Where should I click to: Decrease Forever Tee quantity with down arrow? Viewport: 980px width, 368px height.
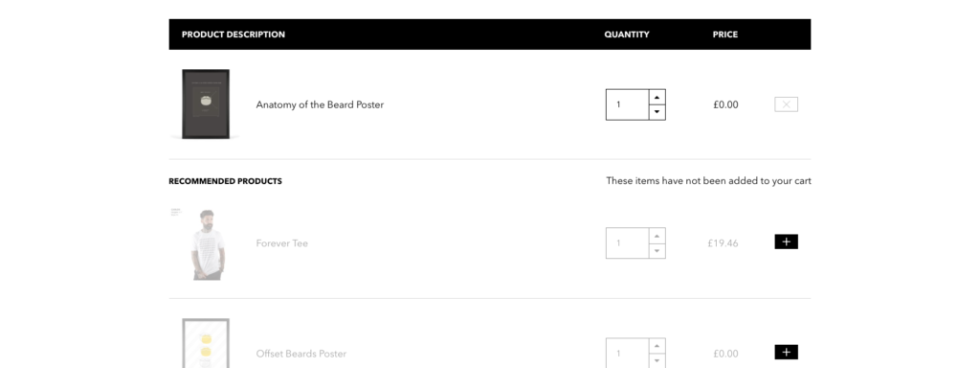(x=657, y=251)
